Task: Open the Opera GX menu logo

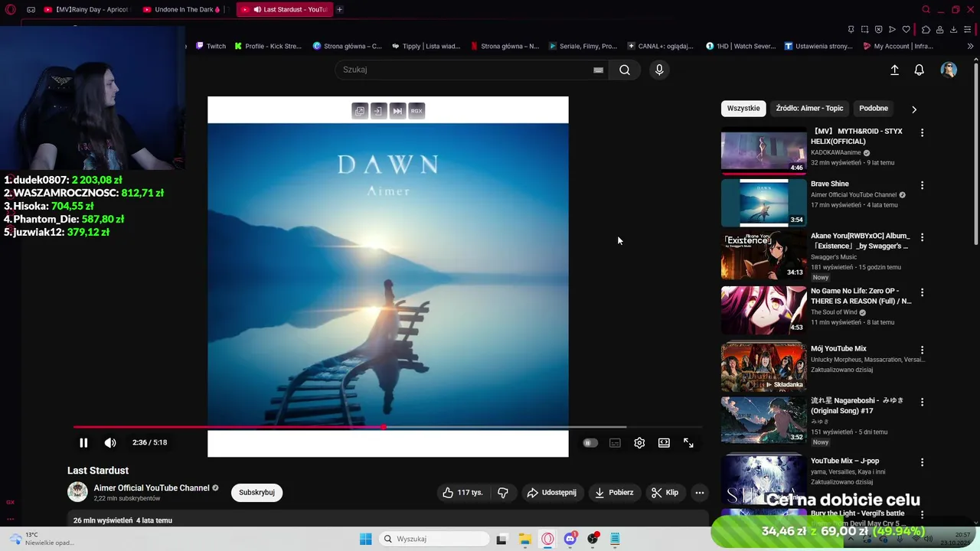Action: [11, 9]
